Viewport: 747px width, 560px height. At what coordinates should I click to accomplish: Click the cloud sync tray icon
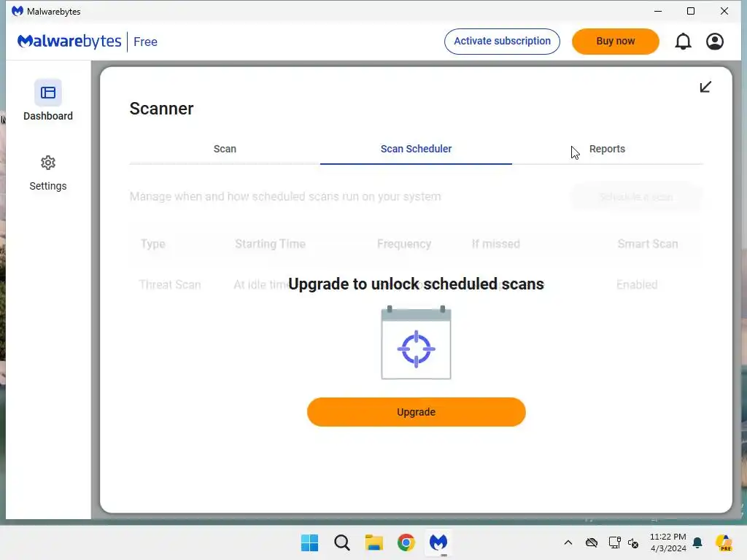(592, 542)
